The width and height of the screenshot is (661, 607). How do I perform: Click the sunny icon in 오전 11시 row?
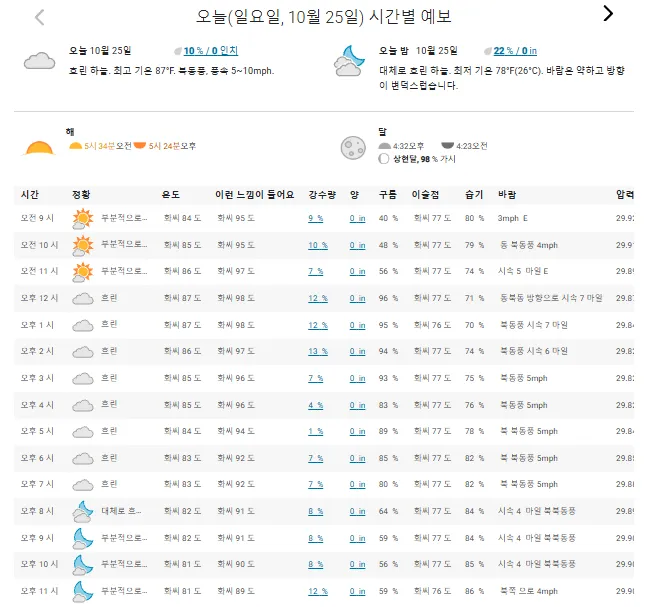(x=82, y=271)
